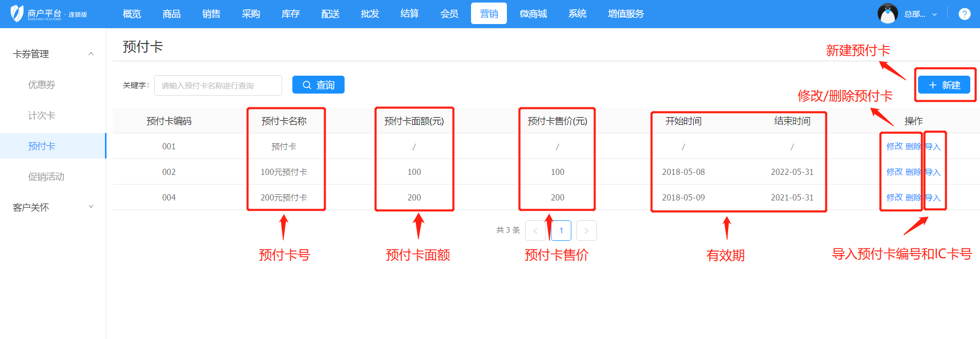Screen dimensions: 980x339
Task: Switch to the 会员 top menu
Action: pos(449,14)
